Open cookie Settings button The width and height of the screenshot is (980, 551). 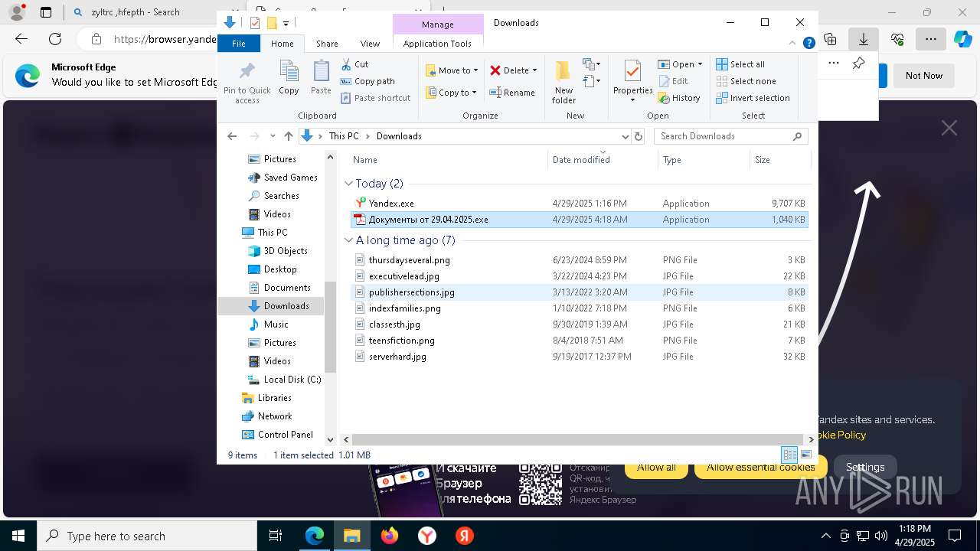pyautogui.click(x=865, y=468)
